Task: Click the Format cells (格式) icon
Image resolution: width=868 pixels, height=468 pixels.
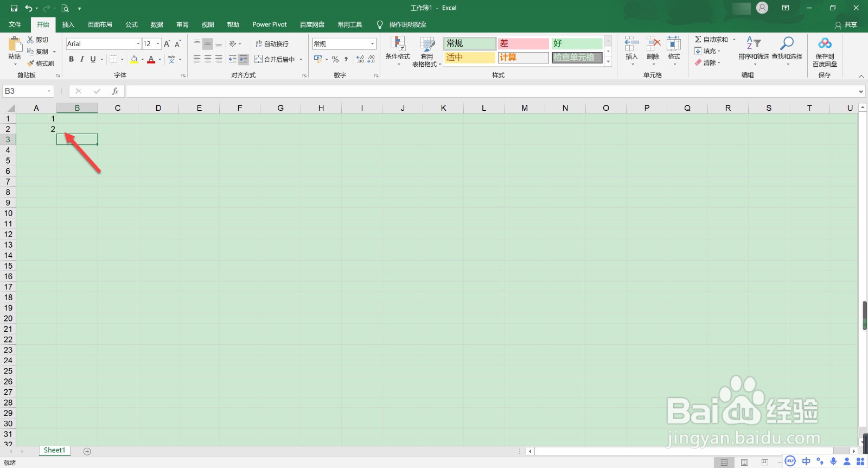Action: [674, 45]
